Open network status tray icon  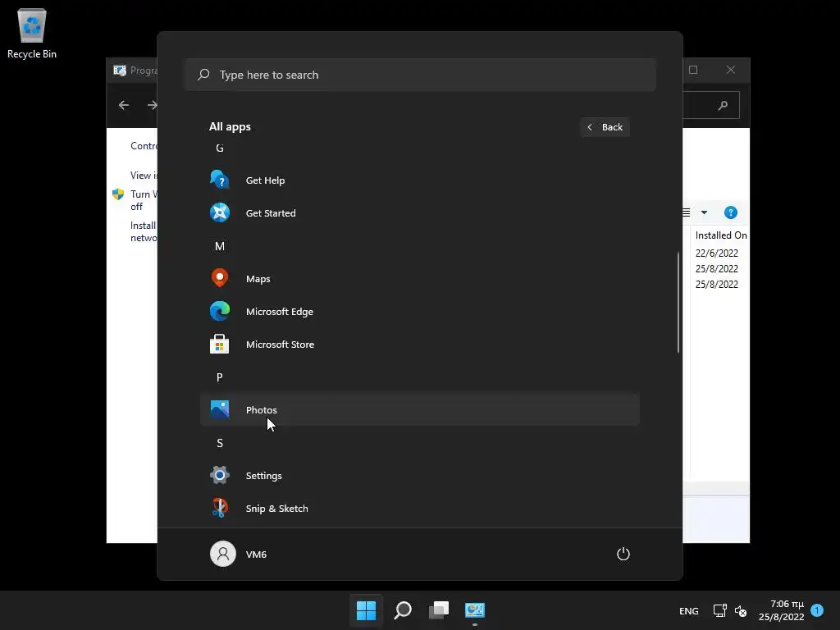coord(719,610)
